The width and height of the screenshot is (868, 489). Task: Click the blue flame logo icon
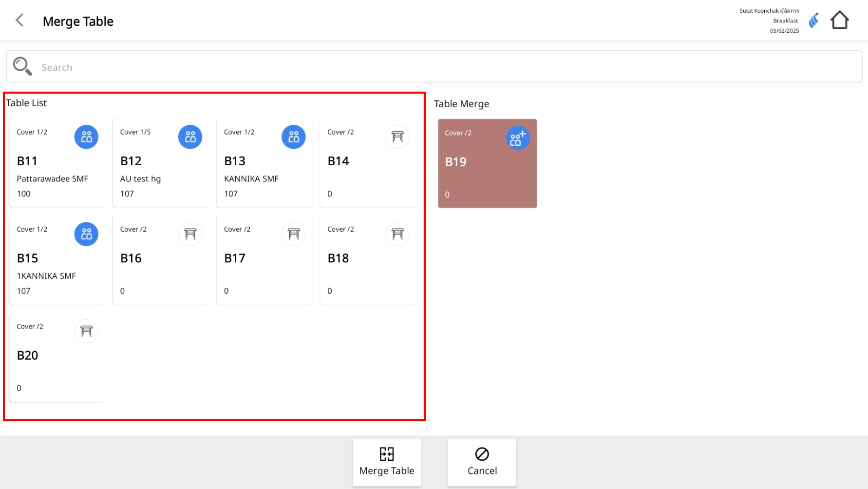coord(813,20)
